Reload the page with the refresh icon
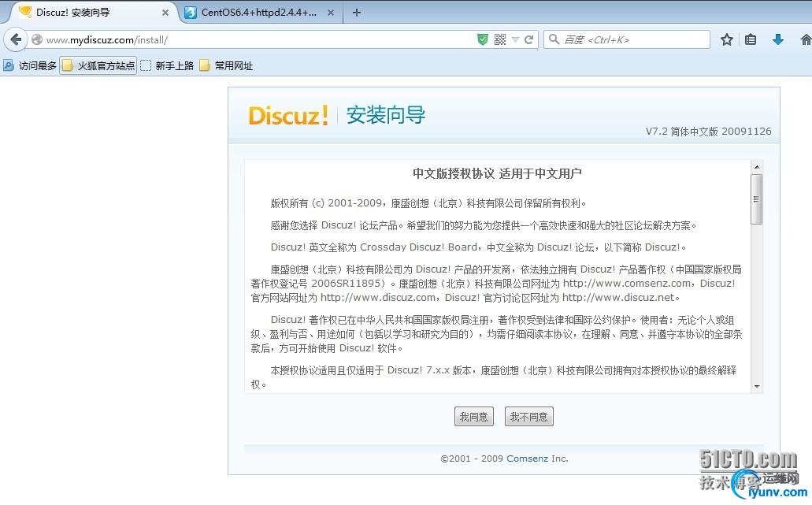 pyautogui.click(x=528, y=39)
